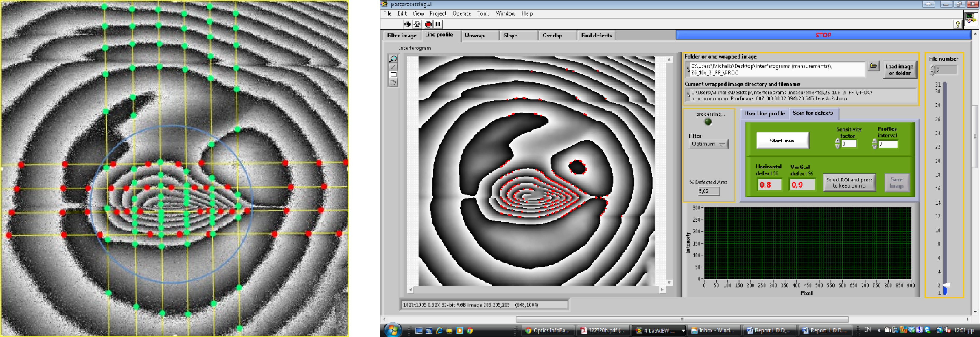
Task: Open the Edit menu
Action: (x=402, y=14)
